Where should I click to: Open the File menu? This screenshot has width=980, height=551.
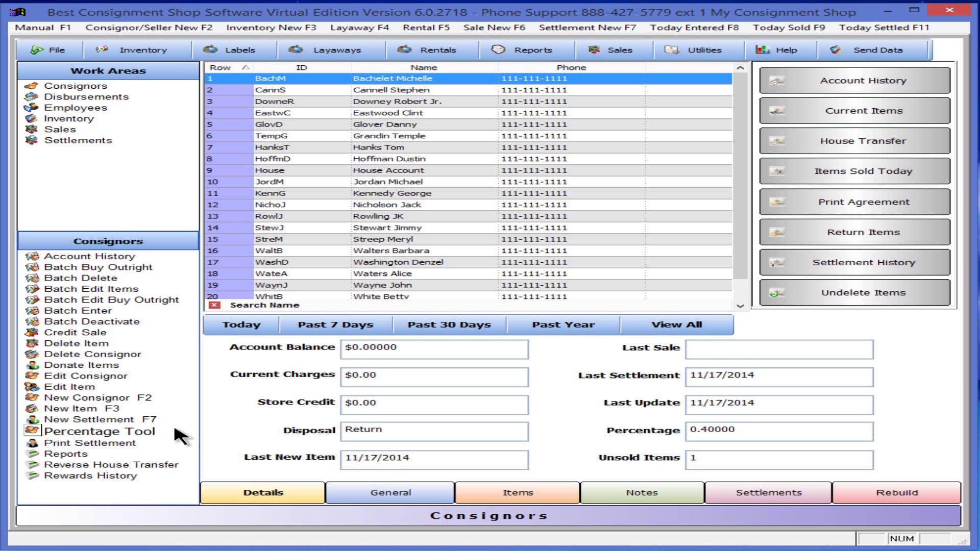pyautogui.click(x=49, y=49)
